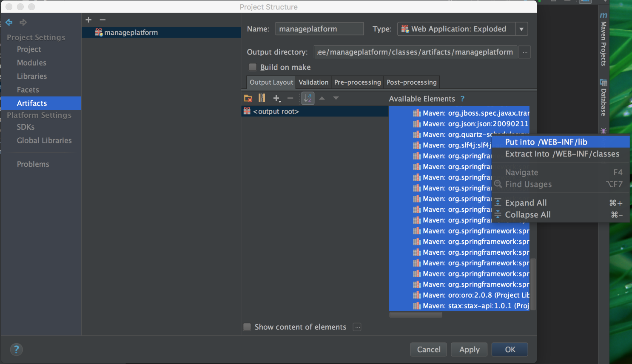Select Maven: oro:oro:2.0.8 row

(459, 295)
